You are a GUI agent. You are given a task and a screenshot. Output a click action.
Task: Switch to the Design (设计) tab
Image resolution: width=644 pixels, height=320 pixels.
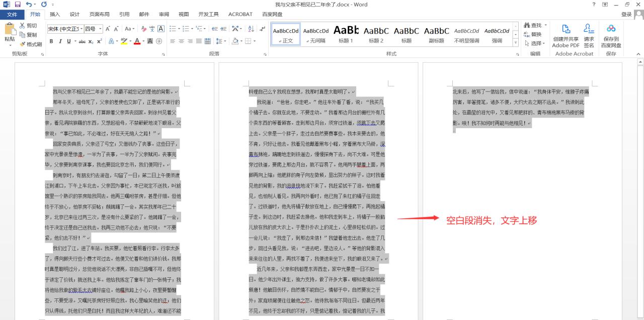(74, 15)
